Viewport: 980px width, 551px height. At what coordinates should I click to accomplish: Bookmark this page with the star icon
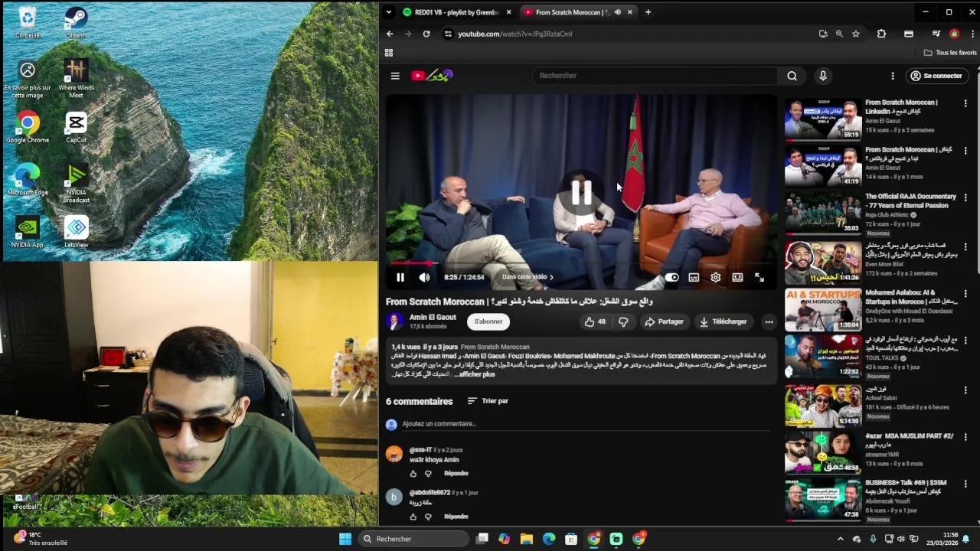pos(856,34)
